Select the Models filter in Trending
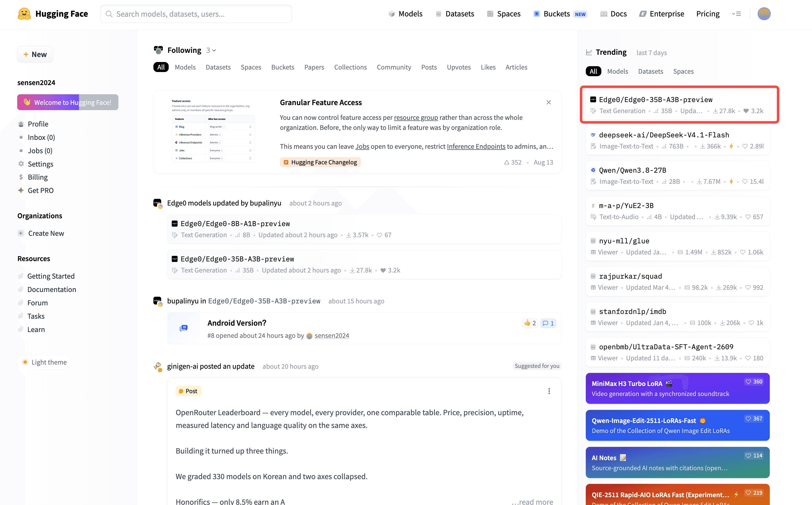This screenshot has width=812, height=505. (617, 71)
